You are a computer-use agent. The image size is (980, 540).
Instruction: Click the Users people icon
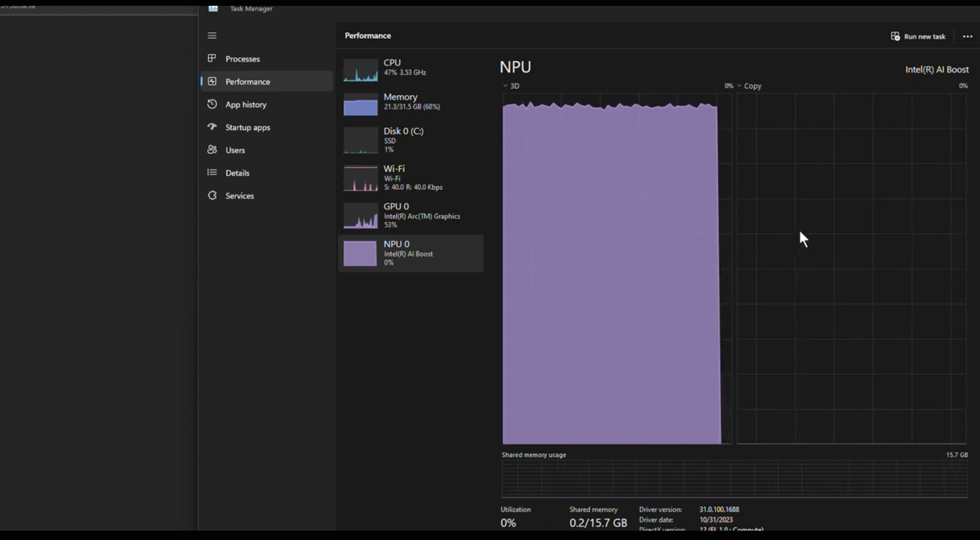212,150
